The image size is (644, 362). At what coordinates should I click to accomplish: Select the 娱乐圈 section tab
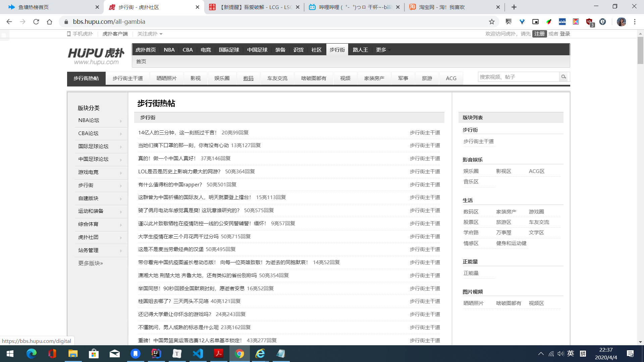coord(222,78)
